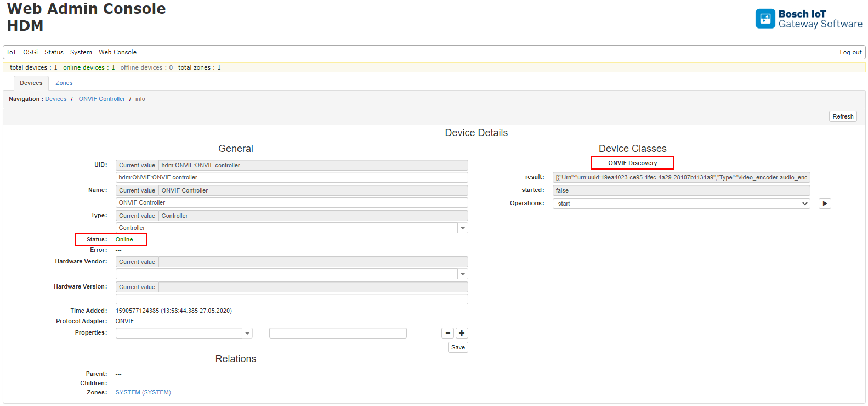Run the selected operation with play button
The image size is (868, 406).
825,204
